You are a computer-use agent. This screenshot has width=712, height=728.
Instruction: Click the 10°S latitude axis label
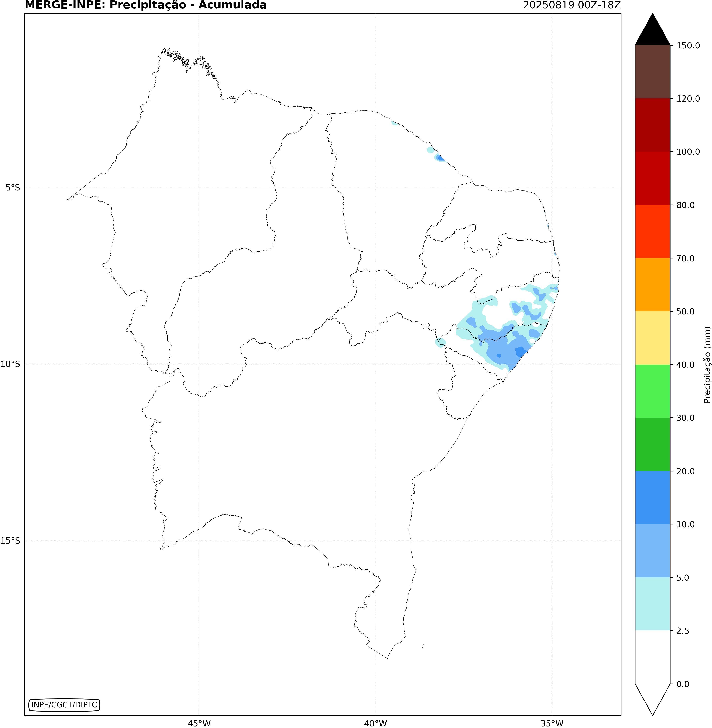(11, 364)
